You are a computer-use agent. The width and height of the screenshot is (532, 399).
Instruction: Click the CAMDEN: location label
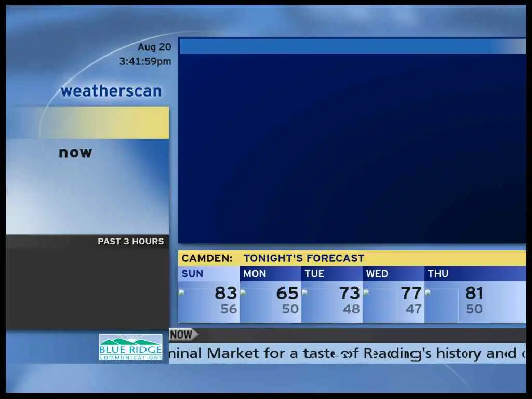(207, 258)
